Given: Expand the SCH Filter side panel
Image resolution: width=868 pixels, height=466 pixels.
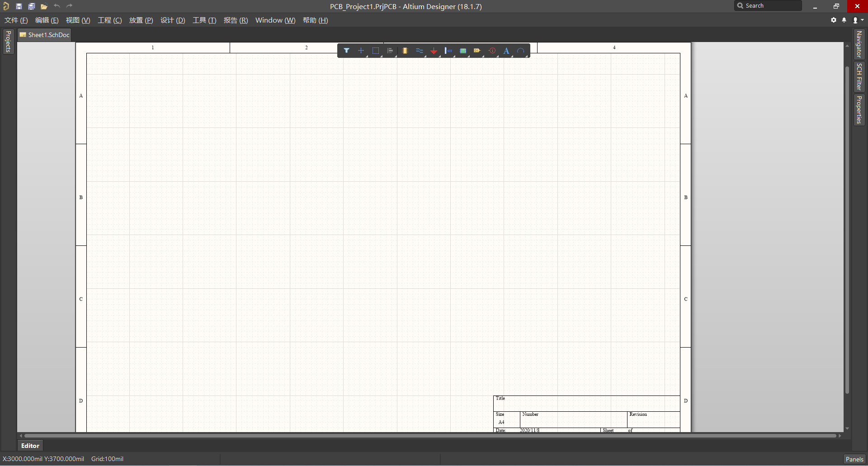Looking at the screenshot, I should (x=859, y=76).
